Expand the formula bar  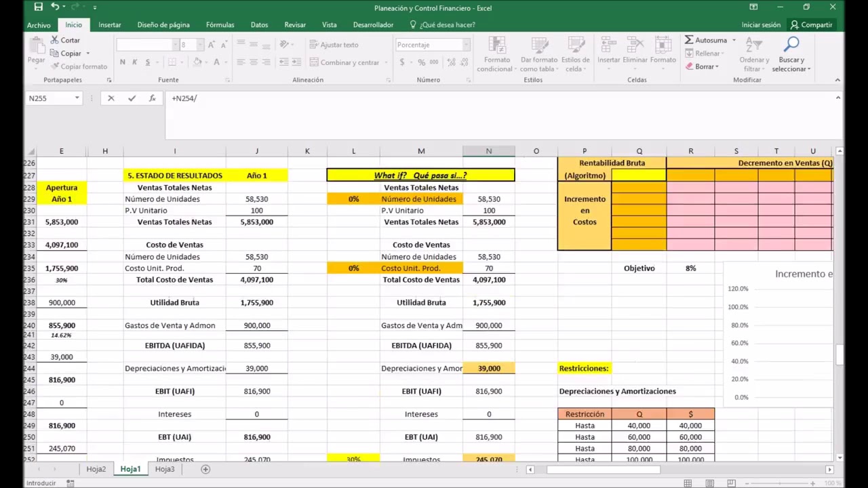coord(837,98)
